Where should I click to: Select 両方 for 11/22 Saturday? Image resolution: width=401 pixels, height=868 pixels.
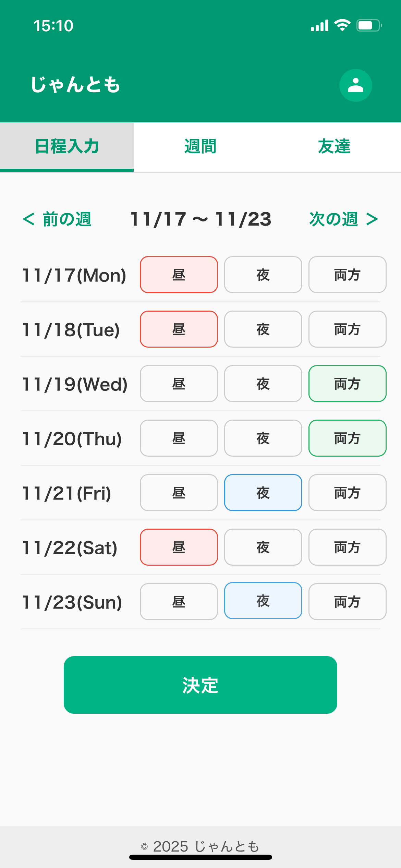347,547
